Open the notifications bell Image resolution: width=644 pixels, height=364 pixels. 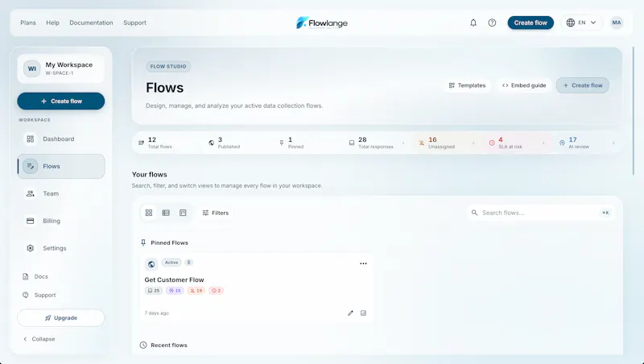tap(473, 23)
